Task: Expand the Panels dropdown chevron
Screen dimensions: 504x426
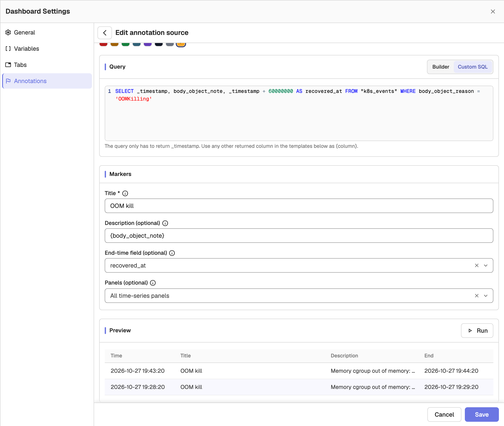Action: (x=486, y=296)
